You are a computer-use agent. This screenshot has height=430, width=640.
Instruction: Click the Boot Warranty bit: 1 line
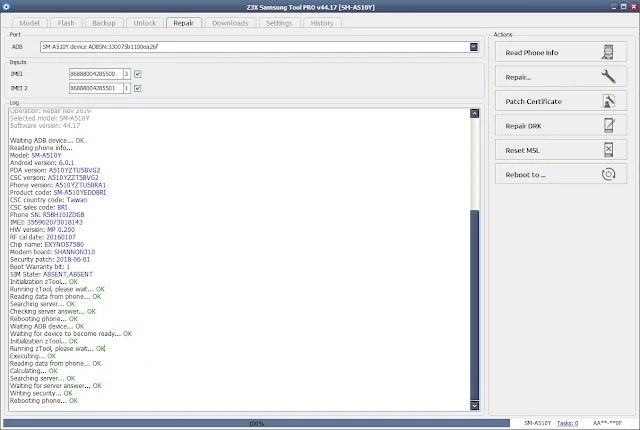click(x=40, y=267)
